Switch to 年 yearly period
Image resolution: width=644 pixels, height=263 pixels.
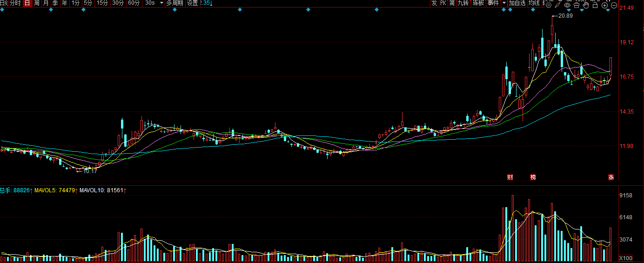[64, 3]
